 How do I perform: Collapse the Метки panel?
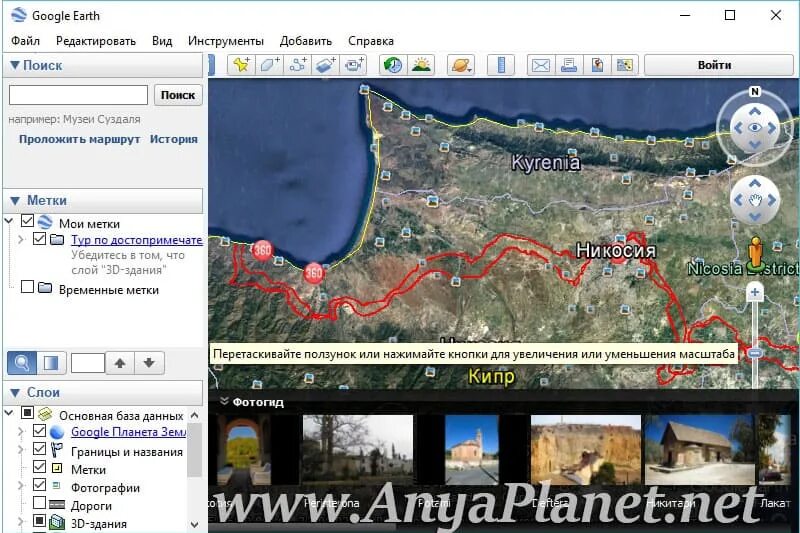[x=15, y=200]
